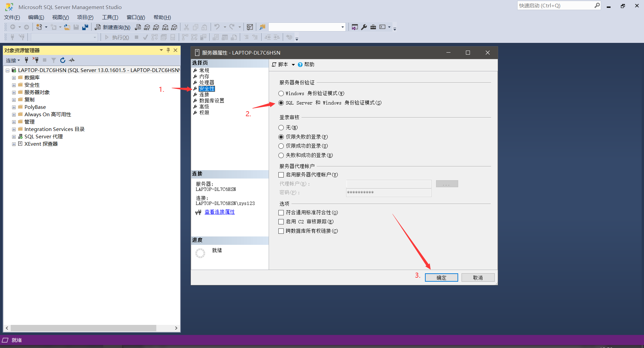Check 符合通用标准符合性 option
This screenshot has height=348, width=644.
(x=281, y=213)
